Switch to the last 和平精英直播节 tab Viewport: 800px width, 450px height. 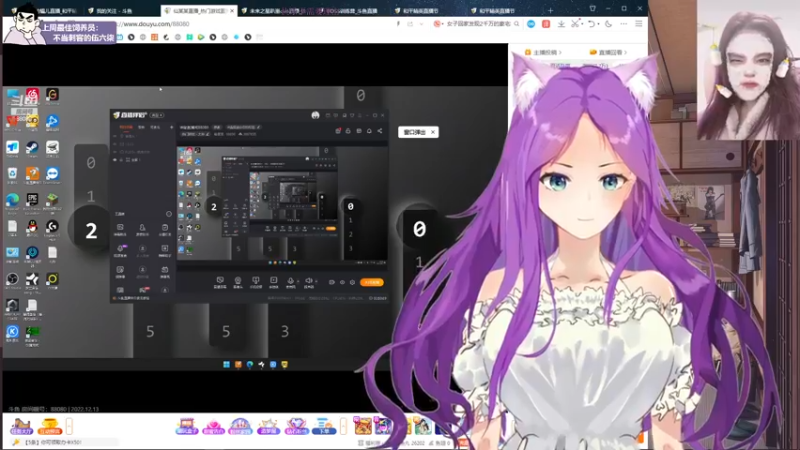493,11
